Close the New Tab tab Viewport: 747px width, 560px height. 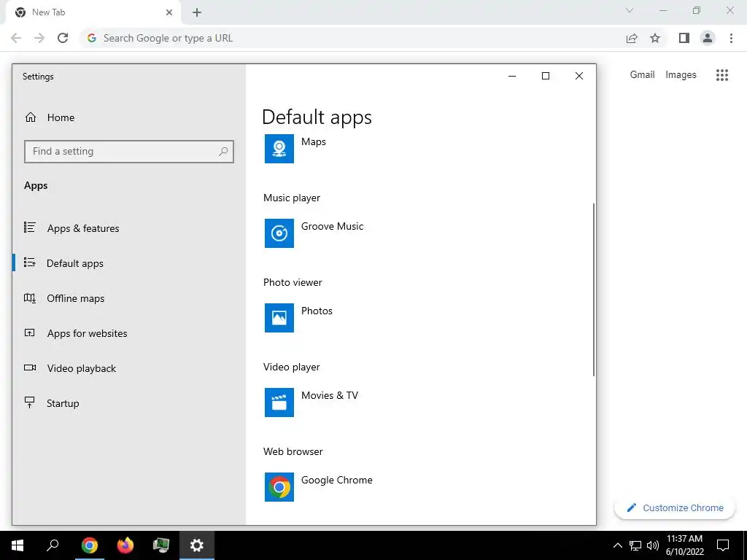coord(169,12)
